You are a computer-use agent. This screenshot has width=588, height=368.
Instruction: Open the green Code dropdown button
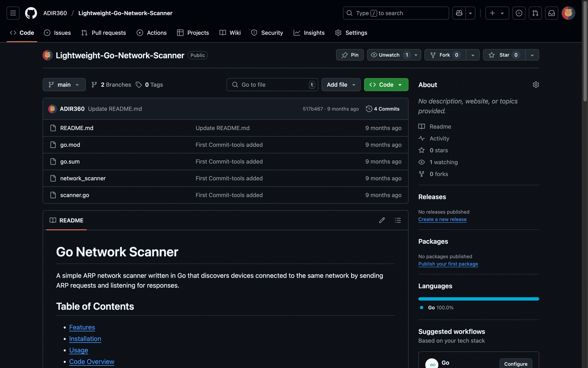tap(386, 85)
